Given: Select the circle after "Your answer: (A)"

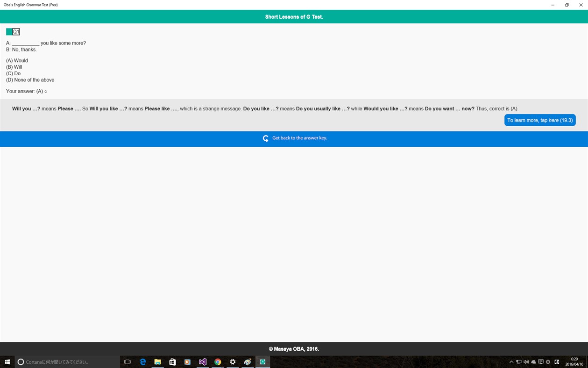Looking at the screenshot, I should coord(45,91).
